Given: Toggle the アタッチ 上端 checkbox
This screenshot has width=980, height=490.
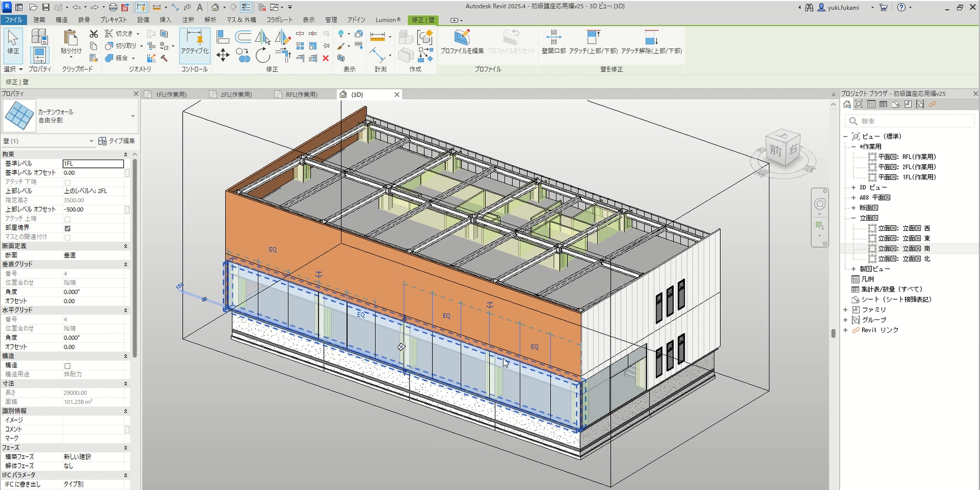Looking at the screenshot, I should point(67,219).
